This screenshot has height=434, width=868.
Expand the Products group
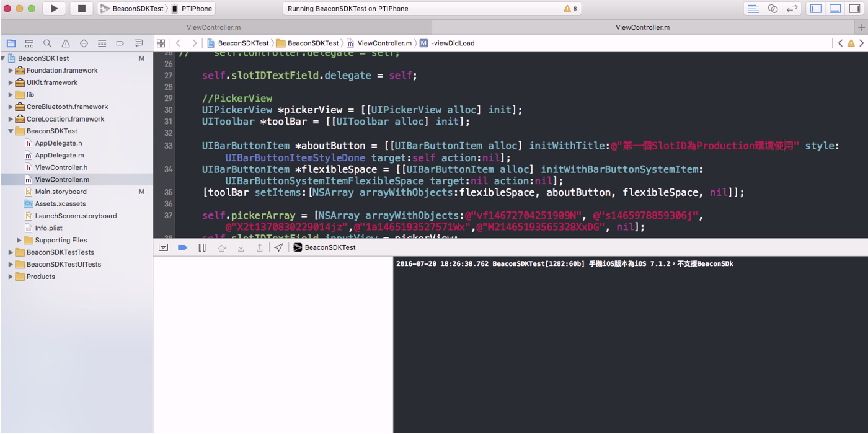[x=11, y=277]
